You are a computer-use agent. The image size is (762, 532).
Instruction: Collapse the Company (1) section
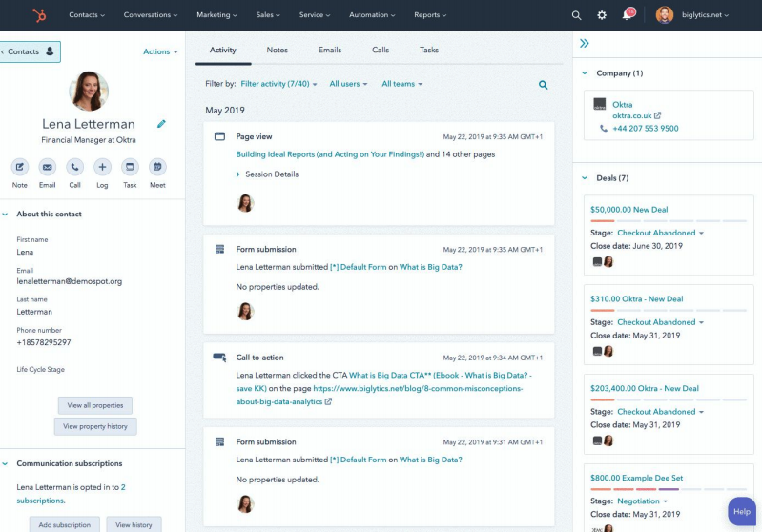click(585, 73)
